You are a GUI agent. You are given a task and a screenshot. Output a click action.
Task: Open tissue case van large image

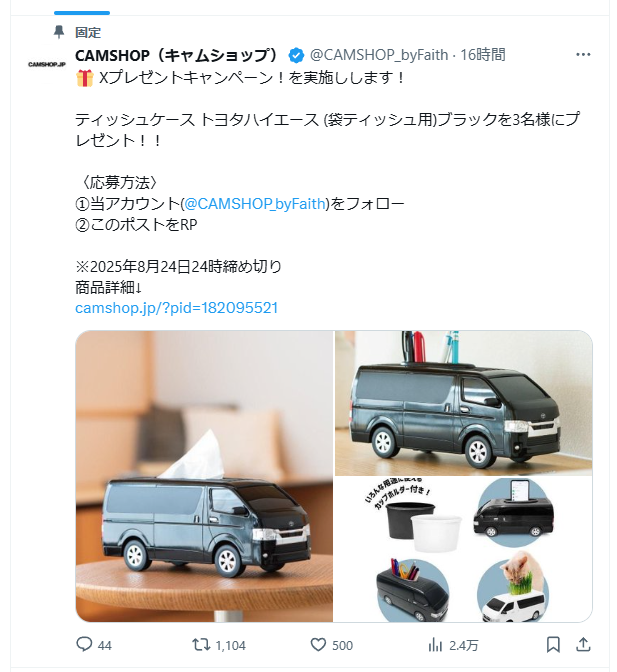pos(204,476)
